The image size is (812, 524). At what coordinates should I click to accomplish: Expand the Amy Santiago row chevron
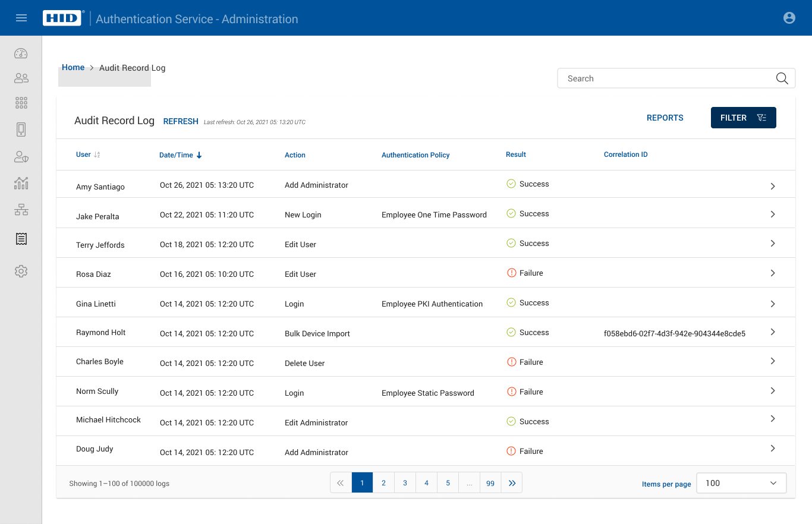pos(773,186)
